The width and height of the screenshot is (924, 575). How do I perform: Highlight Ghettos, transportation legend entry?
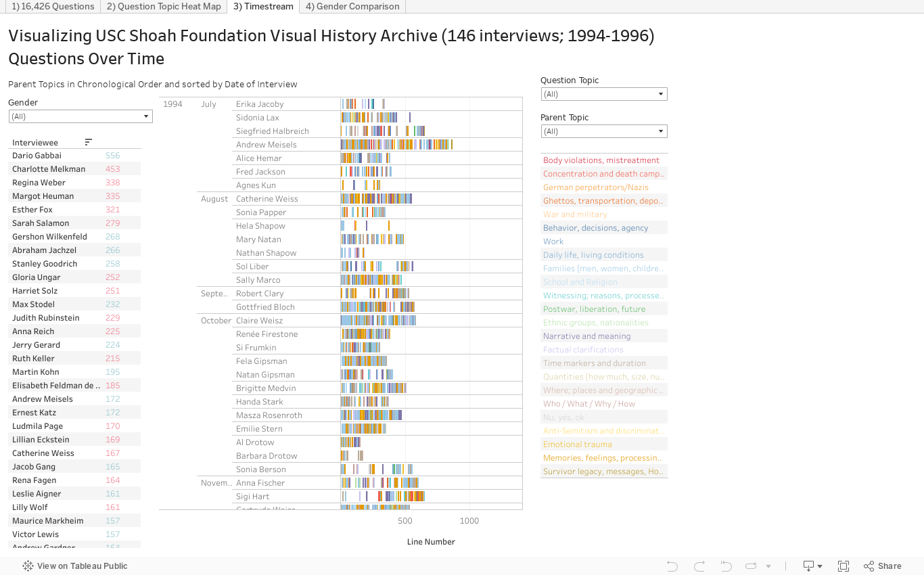(604, 201)
